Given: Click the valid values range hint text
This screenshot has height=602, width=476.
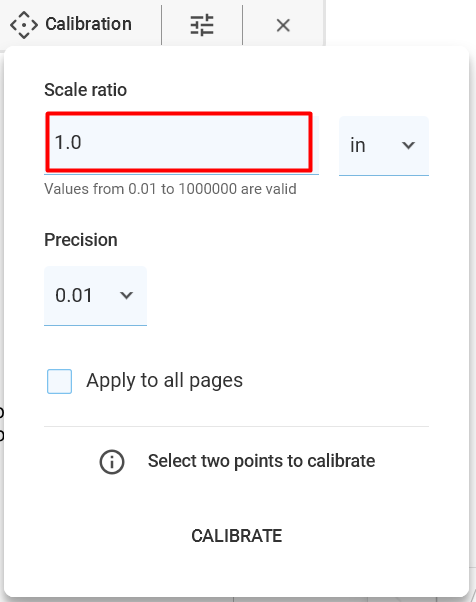Looking at the screenshot, I should (170, 189).
